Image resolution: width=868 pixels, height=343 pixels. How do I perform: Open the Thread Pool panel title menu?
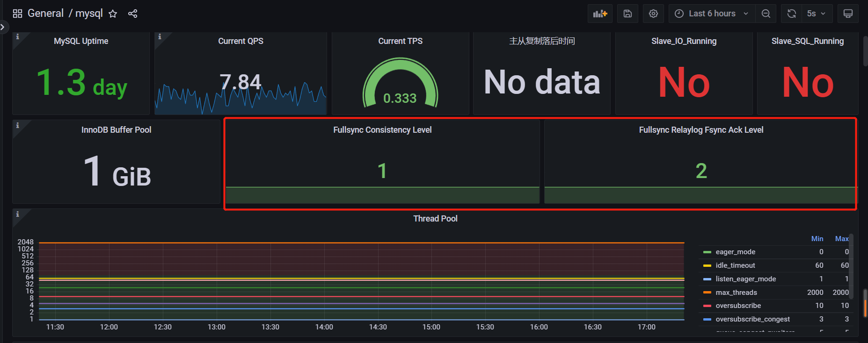pyautogui.click(x=435, y=219)
